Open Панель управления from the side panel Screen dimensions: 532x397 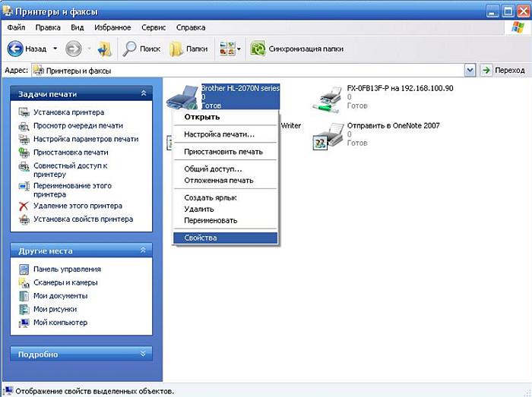coord(67,269)
